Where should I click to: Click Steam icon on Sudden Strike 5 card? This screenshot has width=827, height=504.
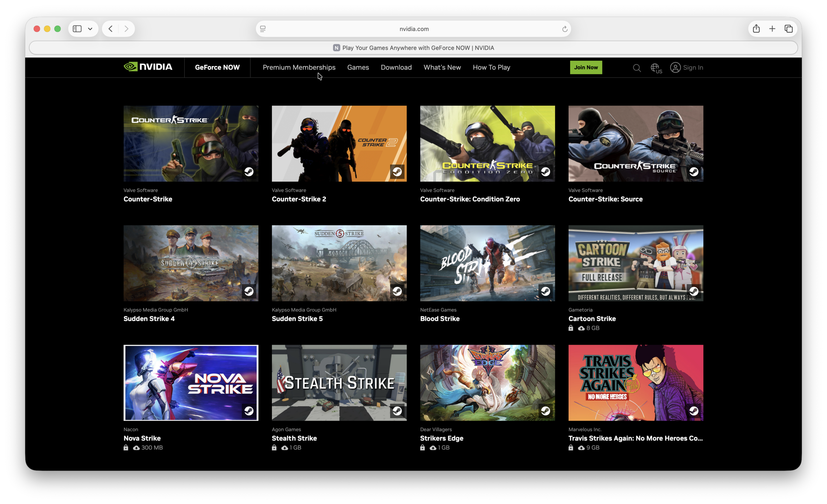click(x=397, y=291)
